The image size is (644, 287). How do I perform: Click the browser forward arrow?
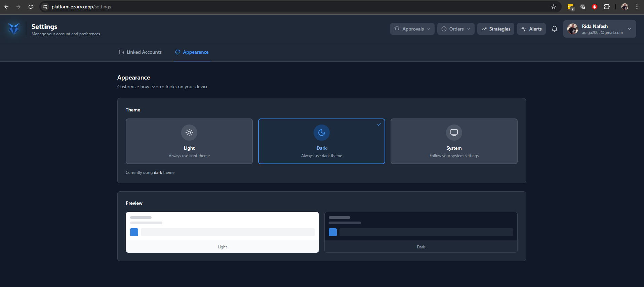click(x=18, y=7)
